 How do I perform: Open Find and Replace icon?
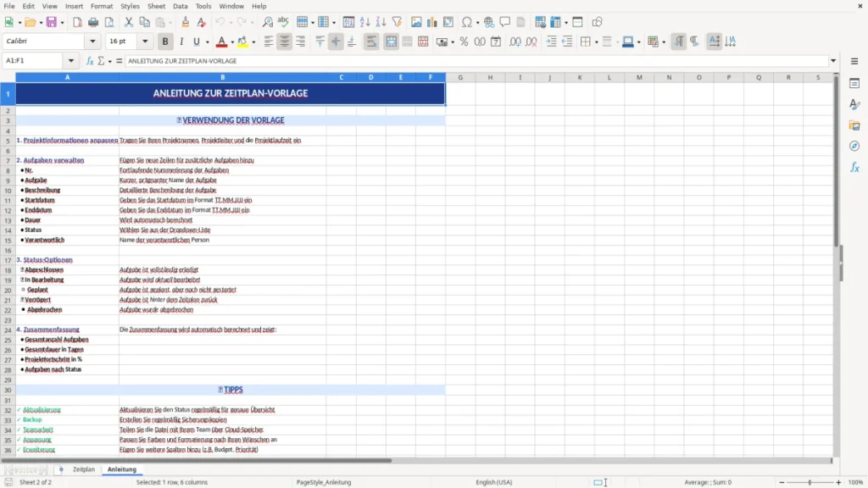(267, 22)
